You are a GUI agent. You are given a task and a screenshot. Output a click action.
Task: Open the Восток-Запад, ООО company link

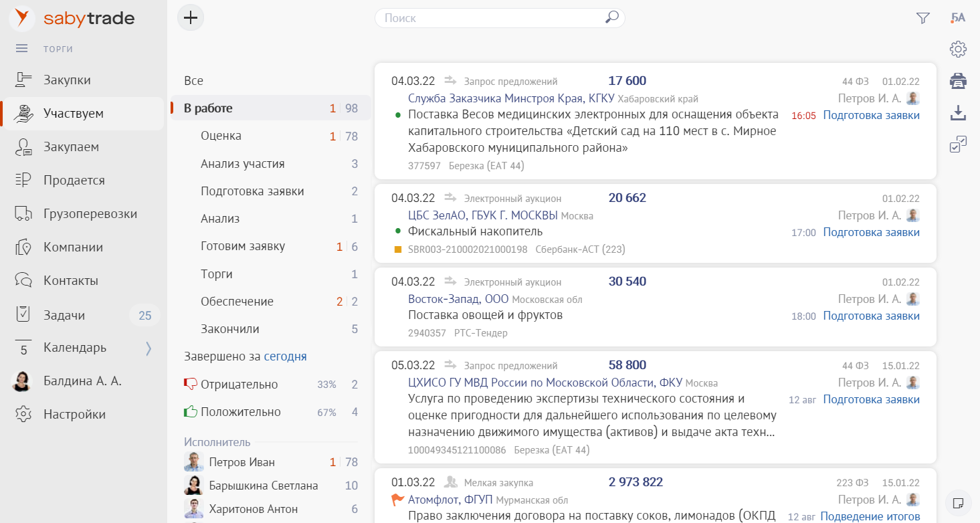(458, 299)
